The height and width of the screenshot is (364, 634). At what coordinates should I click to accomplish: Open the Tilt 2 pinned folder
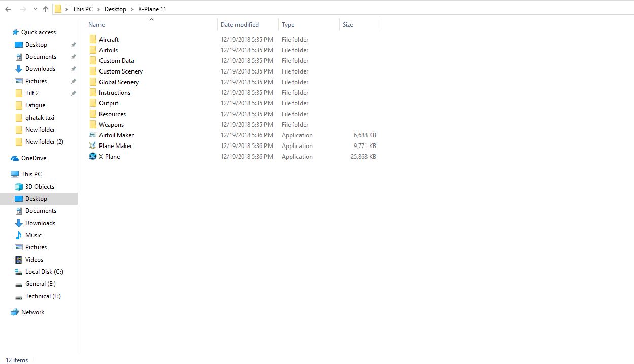click(x=32, y=93)
